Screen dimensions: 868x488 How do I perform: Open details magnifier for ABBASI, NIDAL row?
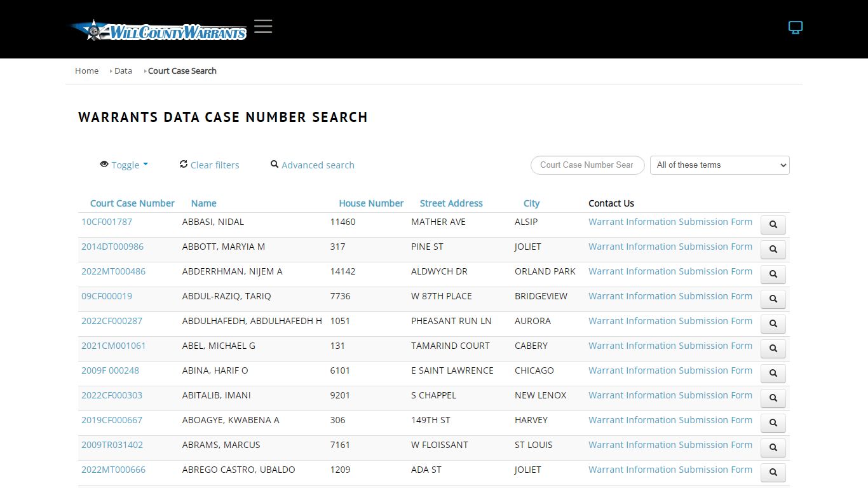(x=773, y=225)
